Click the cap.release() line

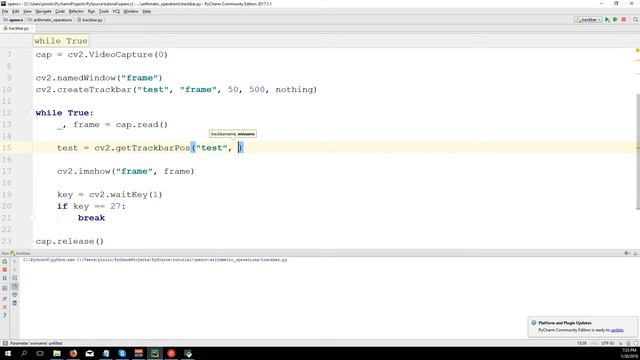pyautogui.click(x=70, y=242)
